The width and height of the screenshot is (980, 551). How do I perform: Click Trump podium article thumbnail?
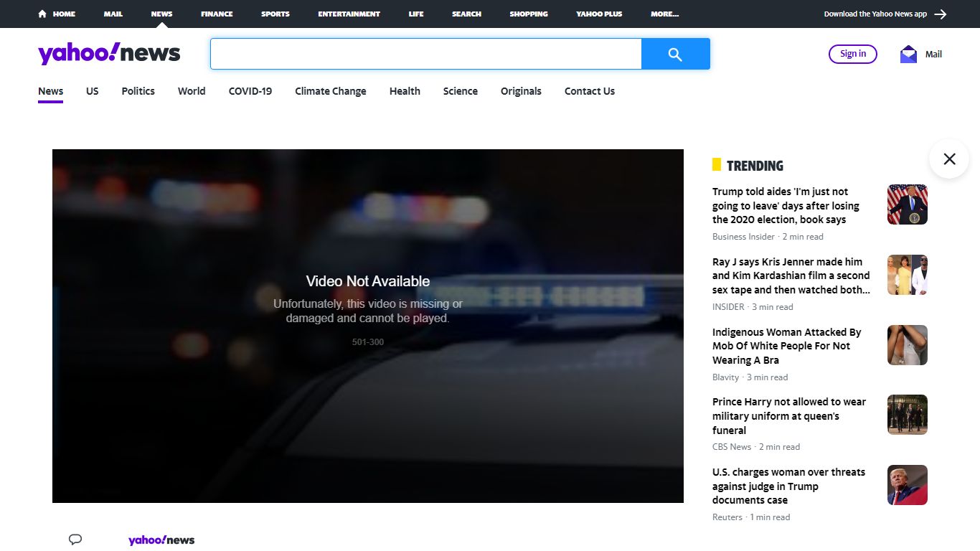(x=908, y=204)
